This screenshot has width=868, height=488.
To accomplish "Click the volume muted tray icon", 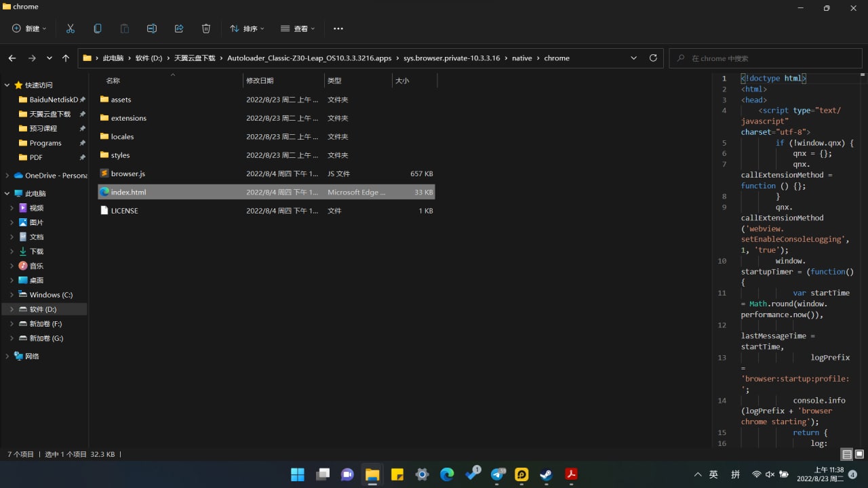I will point(770,474).
